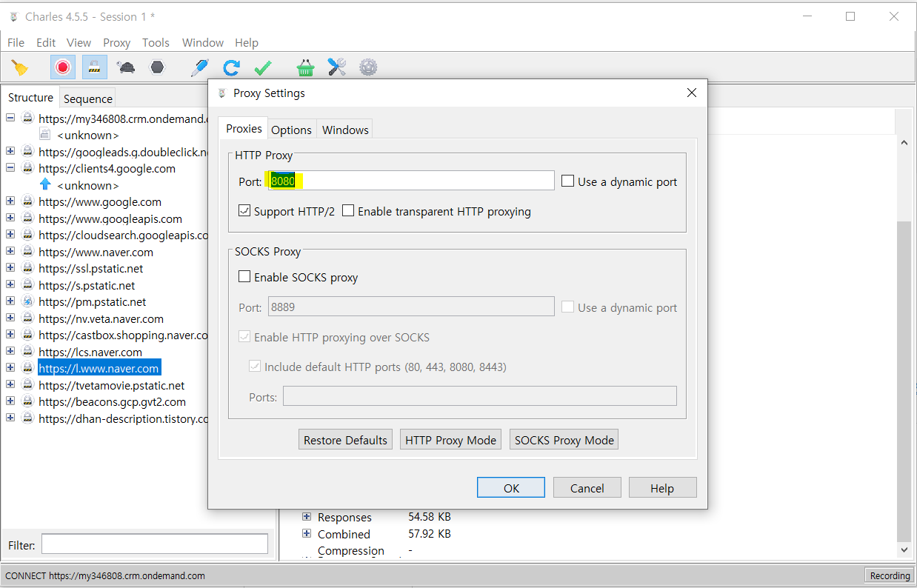Toggle the turtle Throttling icon
The width and height of the screenshot is (917, 588).
click(127, 67)
